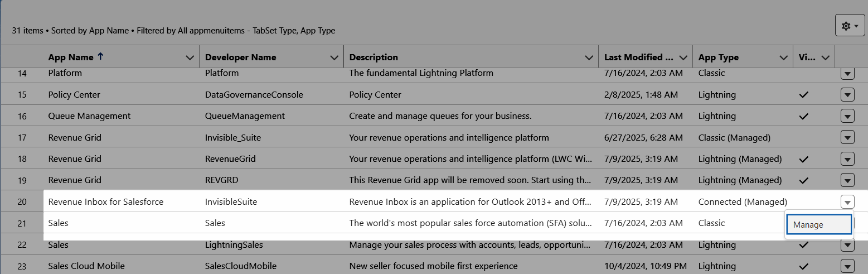Click the 2/8/2025, 1:48 AM date cell
This screenshot has width=868, height=274.
click(641, 95)
